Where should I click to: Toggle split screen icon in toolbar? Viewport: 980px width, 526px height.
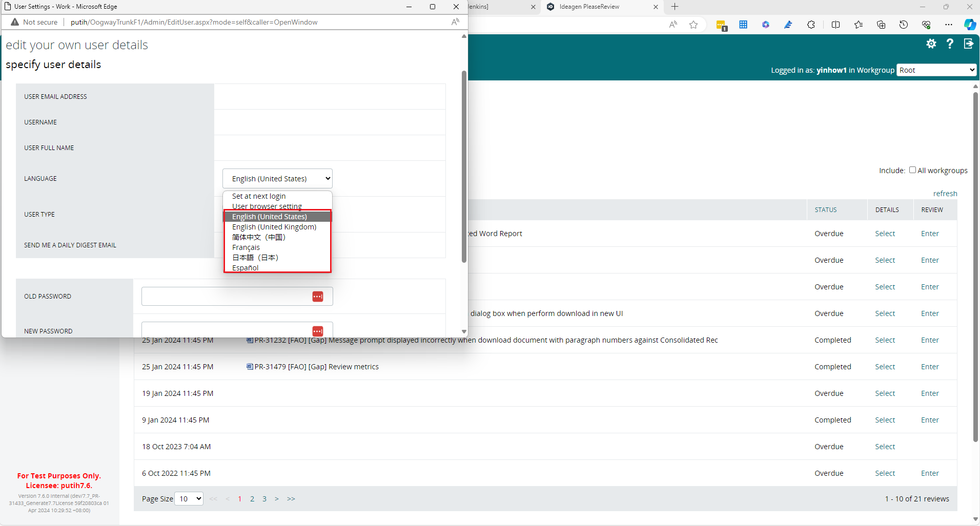click(835, 25)
